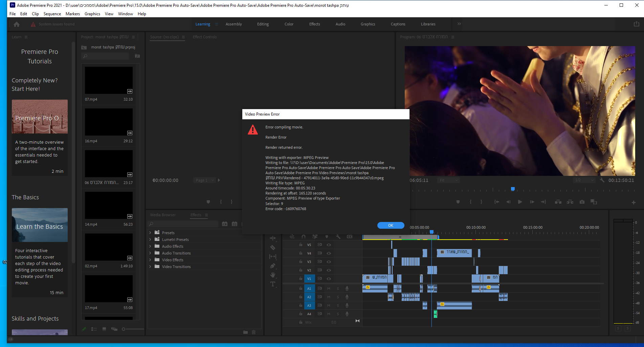Select the 02.mp4 clip thumbnail

pos(109,247)
